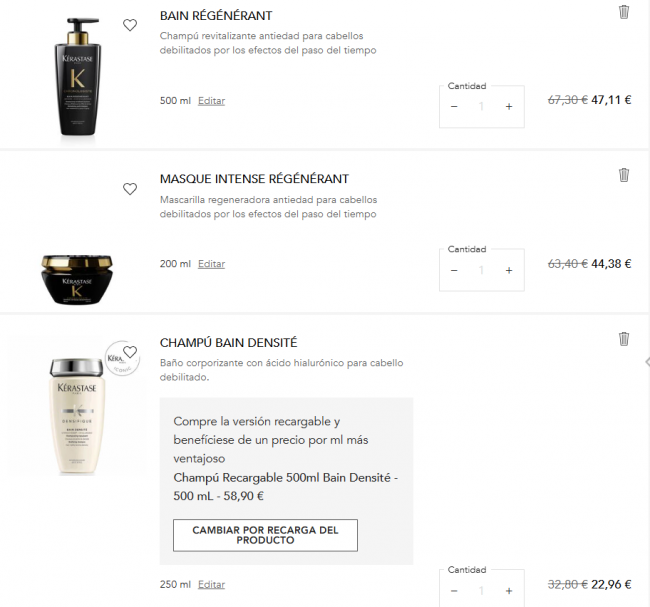Reduce Champú Bain Densité quantity

tap(454, 591)
